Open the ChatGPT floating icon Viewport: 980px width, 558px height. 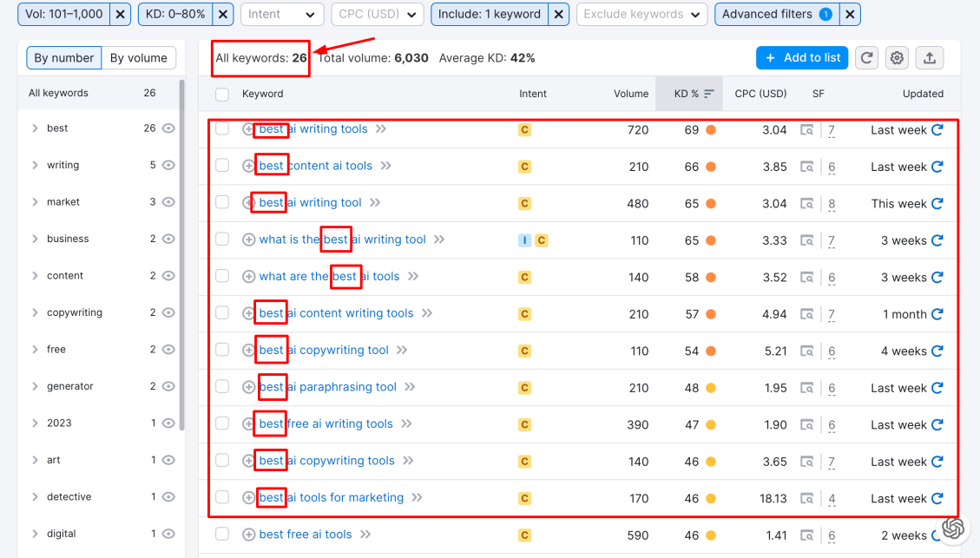(952, 528)
